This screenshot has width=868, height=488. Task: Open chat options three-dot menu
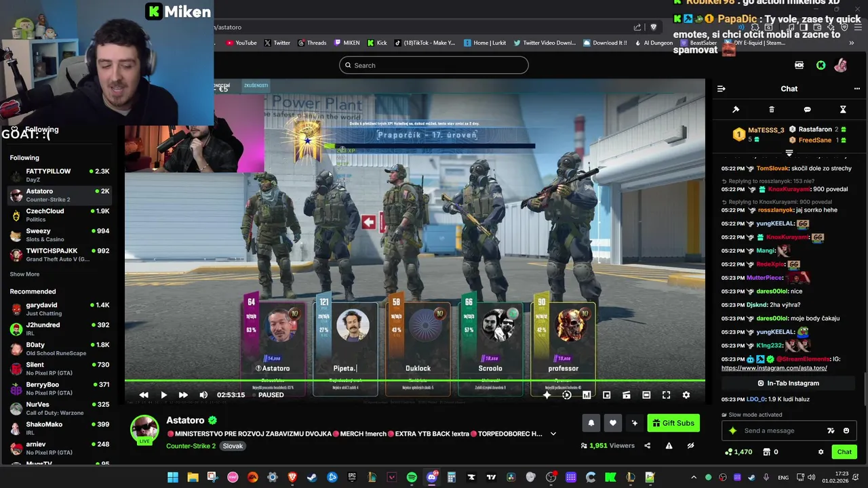[x=856, y=89]
